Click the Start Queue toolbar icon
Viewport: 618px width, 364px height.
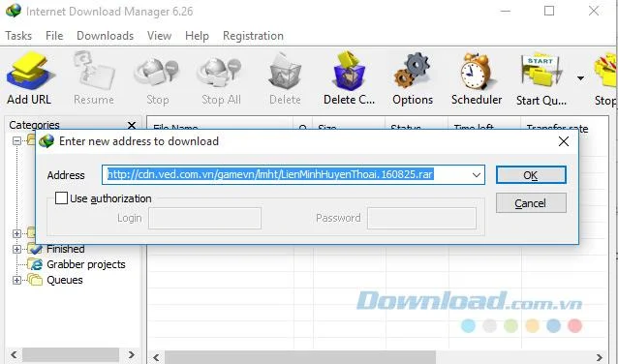541,71
